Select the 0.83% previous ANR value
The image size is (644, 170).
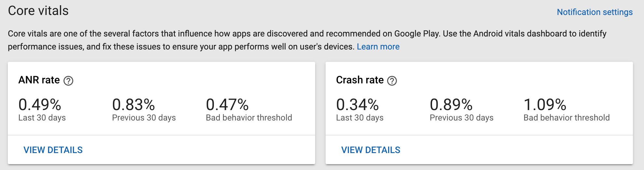click(x=133, y=105)
